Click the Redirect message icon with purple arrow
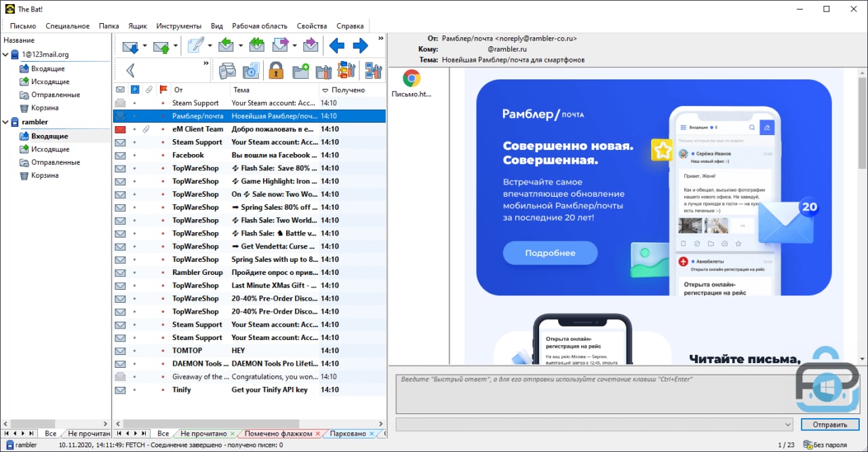Viewport: 868px width, 452px height. tap(311, 45)
